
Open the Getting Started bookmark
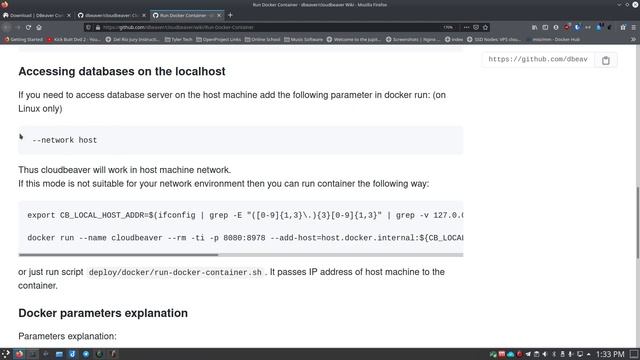point(24,40)
